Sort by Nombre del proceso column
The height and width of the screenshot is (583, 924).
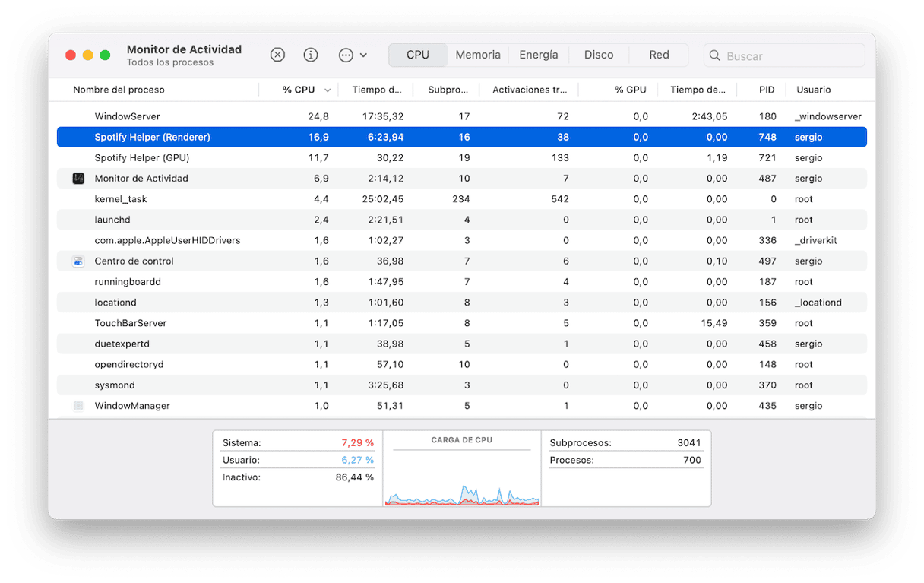[x=119, y=90]
